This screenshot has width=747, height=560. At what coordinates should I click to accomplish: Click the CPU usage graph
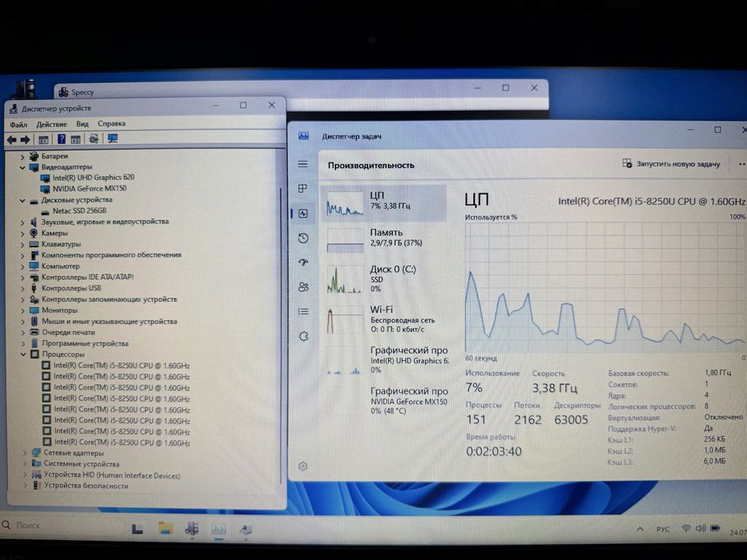[605, 288]
